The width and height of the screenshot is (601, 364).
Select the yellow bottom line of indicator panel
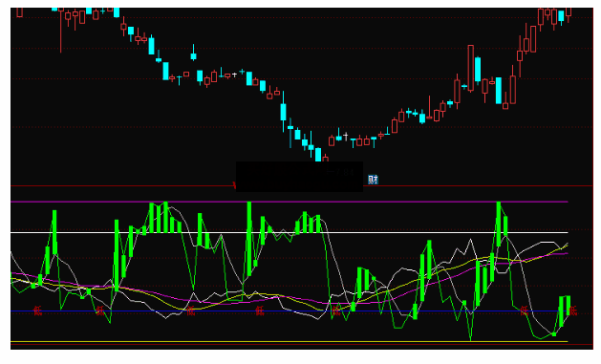click(289, 341)
